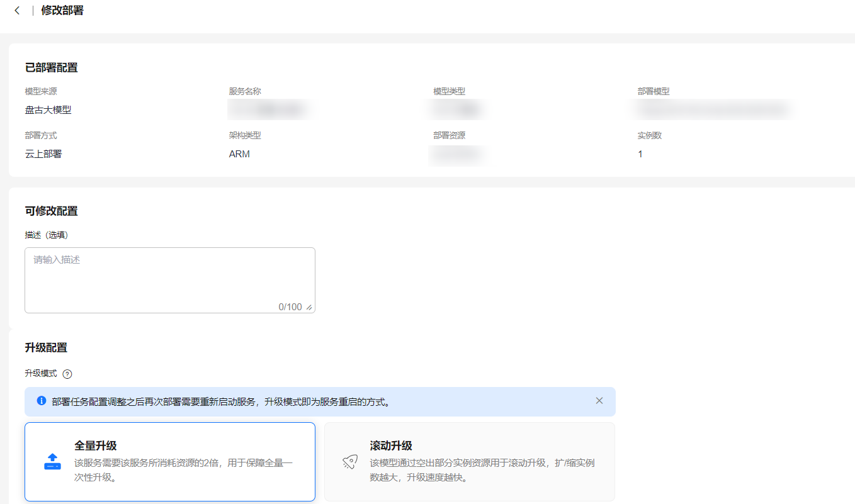Click the back arrow beside 修改部署
The height and width of the screenshot is (504, 855).
pos(17,11)
